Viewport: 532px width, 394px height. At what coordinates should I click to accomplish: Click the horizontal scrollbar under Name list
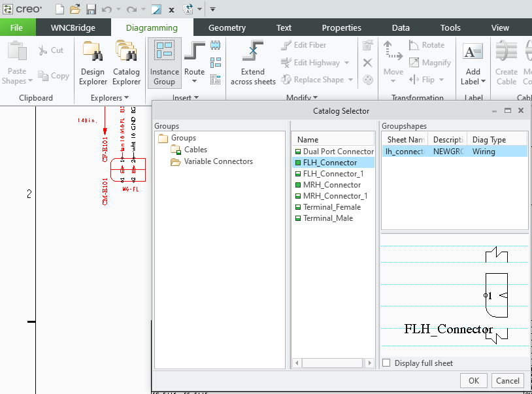point(333,363)
